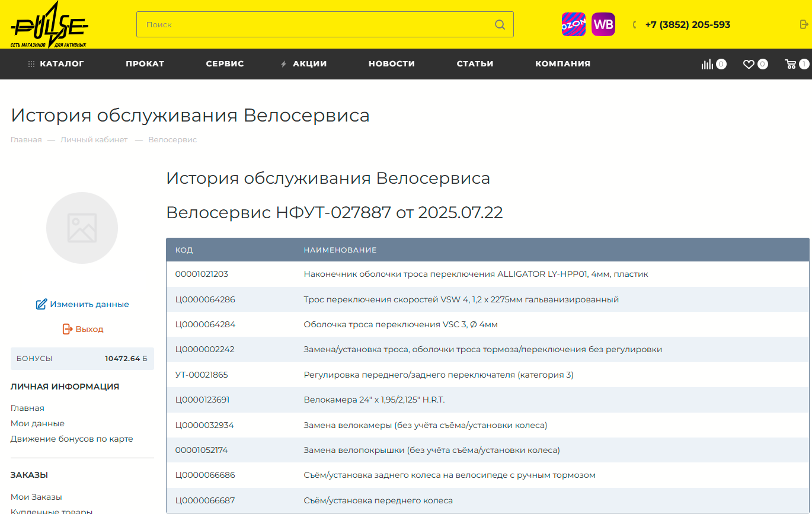The image size is (812, 514).
Task: Click the search magnifier icon
Action: click(500, 25)
